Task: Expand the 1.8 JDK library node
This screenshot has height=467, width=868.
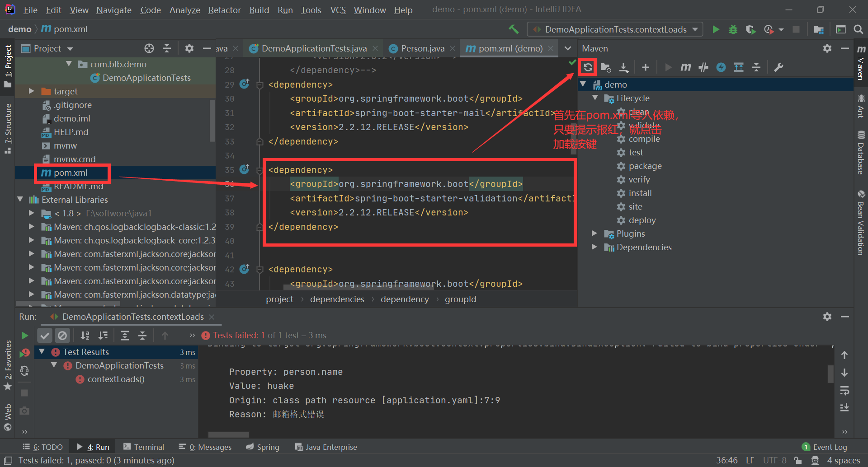Action: coord(32,213)
